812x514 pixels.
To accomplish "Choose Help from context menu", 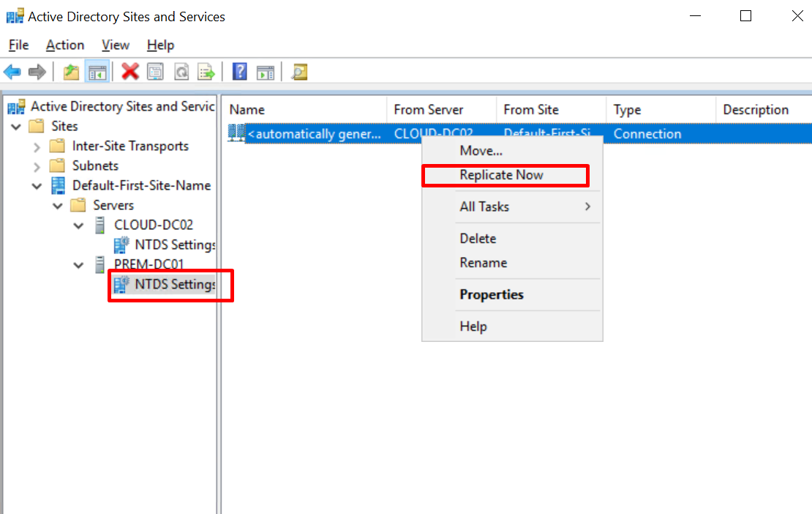I will (512, 327).
